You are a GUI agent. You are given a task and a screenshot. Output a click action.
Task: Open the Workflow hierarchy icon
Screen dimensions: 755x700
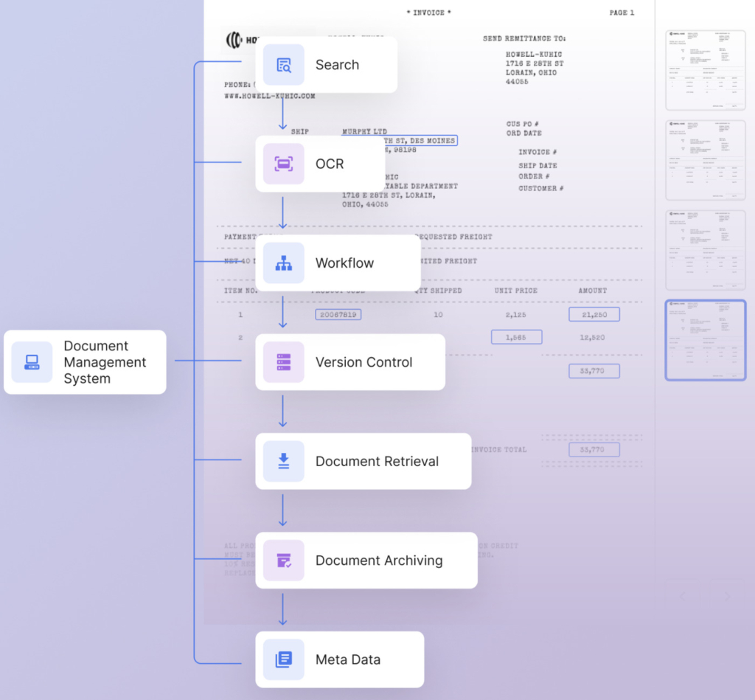[283, 263]
